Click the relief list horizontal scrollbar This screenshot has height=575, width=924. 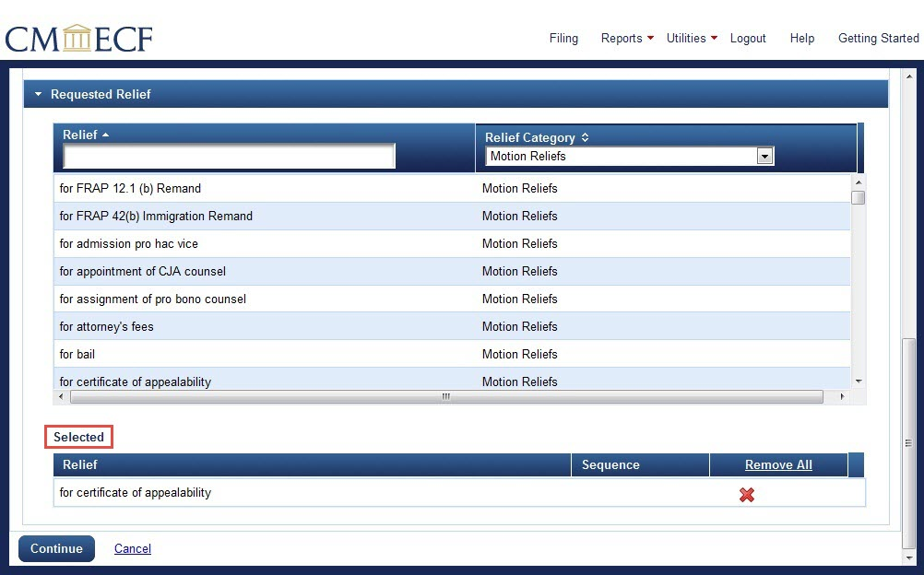pos(445,397)
